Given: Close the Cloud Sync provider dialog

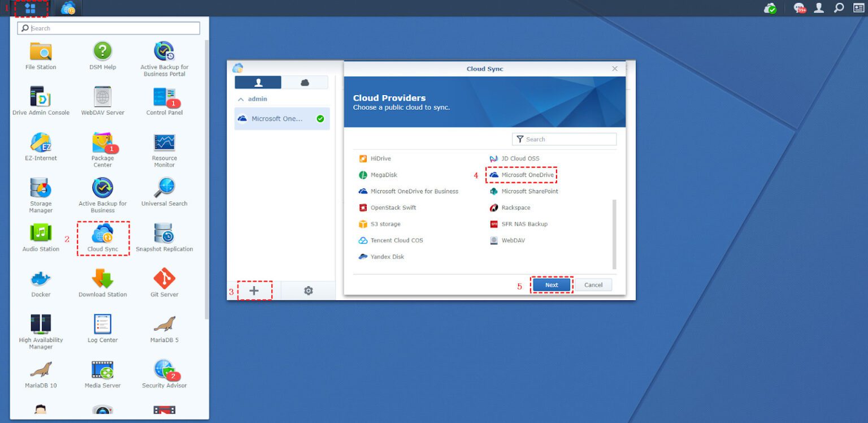Looking at the screenshot, I should [x=615, y=68].
